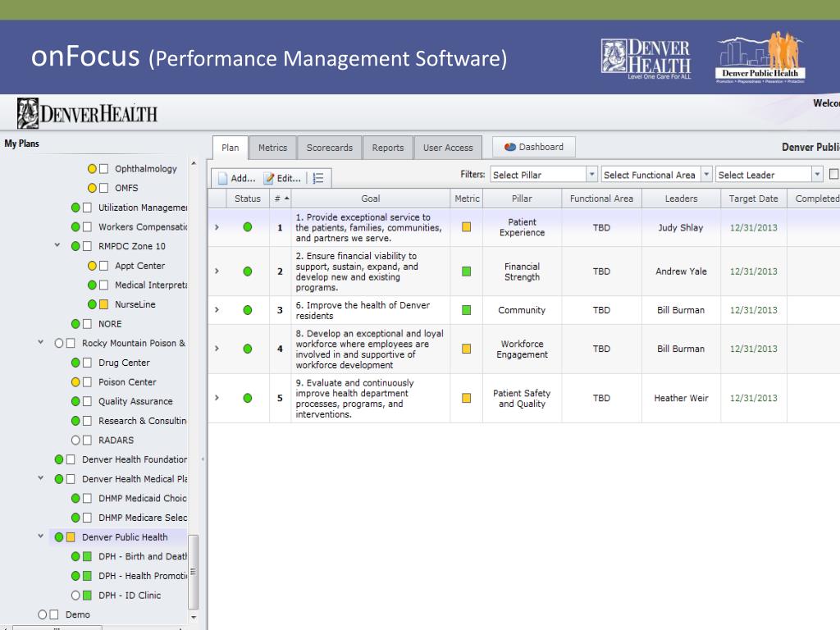Click green status dot next to Drug Center
The height and width of the screenshot is (630, 840).
click(x=75, y=363)
